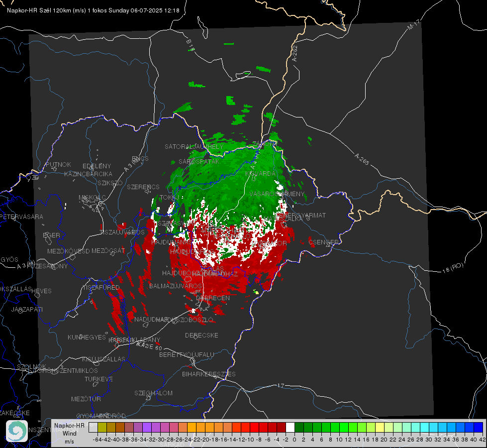Click the SÁTORALJAÚJHELY city label
Screen dimensions: 487x448
point(194,146)
